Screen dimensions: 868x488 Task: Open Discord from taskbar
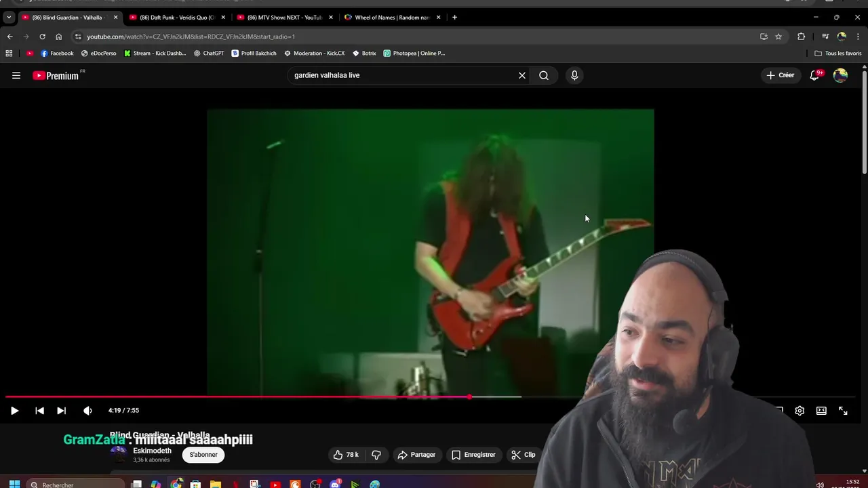[335, 484]
